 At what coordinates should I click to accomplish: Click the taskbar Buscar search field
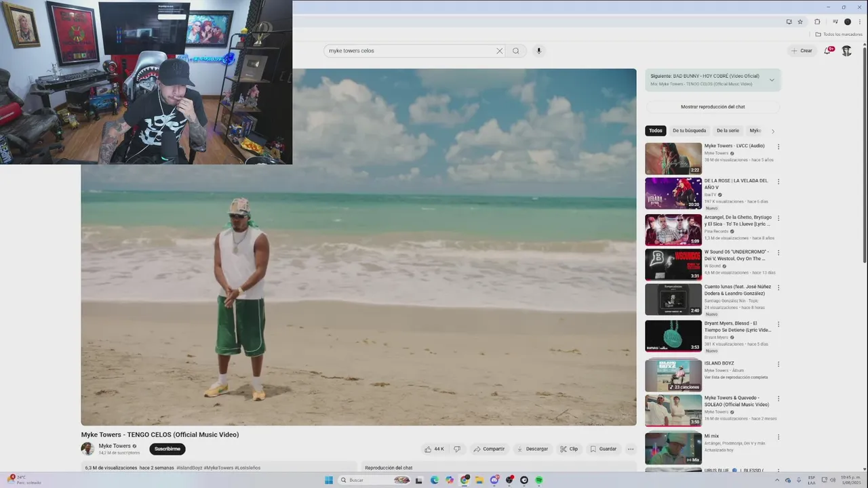pos(375,480)
